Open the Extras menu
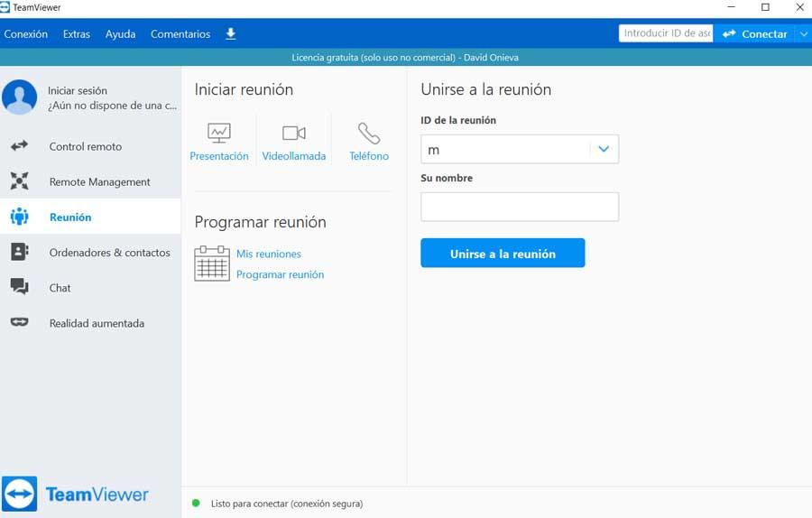 click(x=77, y=34)
